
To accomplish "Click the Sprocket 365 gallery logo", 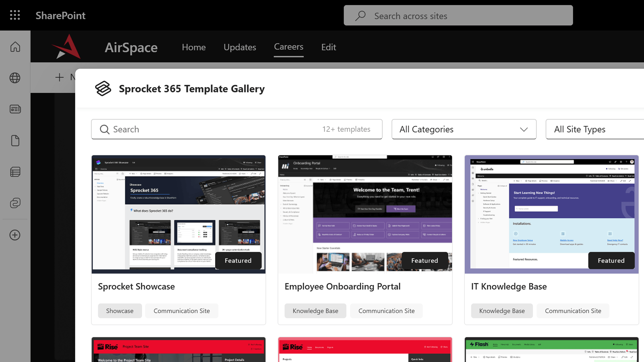I will (103, 88).
